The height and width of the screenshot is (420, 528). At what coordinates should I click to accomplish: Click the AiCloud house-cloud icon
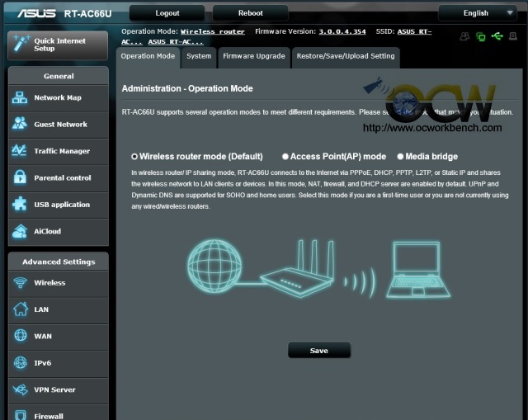[x=20, y=231]
